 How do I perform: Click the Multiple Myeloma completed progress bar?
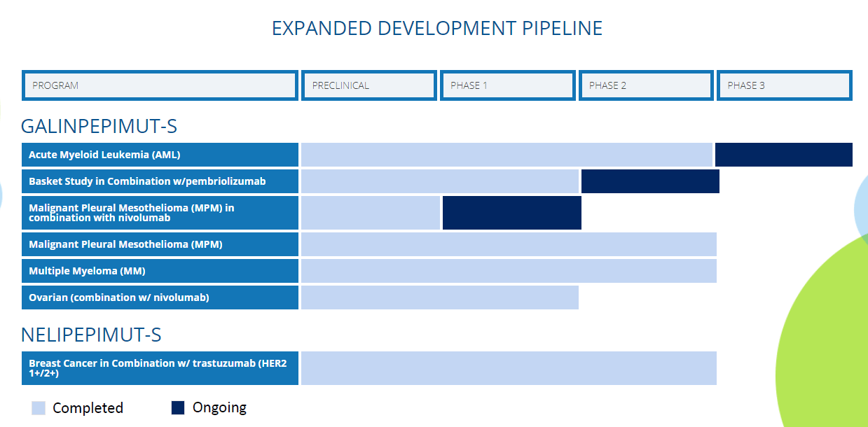pyautogui.click(x=509, y=271)
